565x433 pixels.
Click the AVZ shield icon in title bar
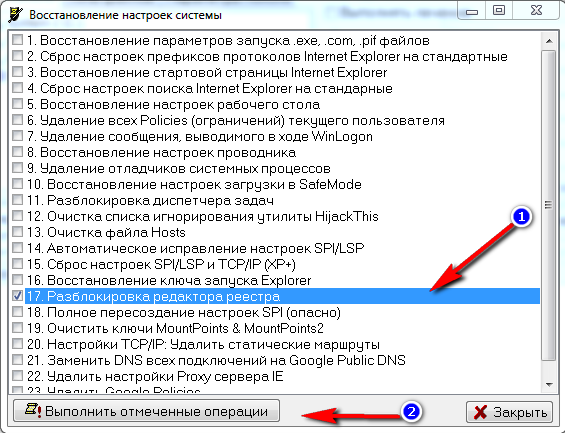[x=15, y=15]
